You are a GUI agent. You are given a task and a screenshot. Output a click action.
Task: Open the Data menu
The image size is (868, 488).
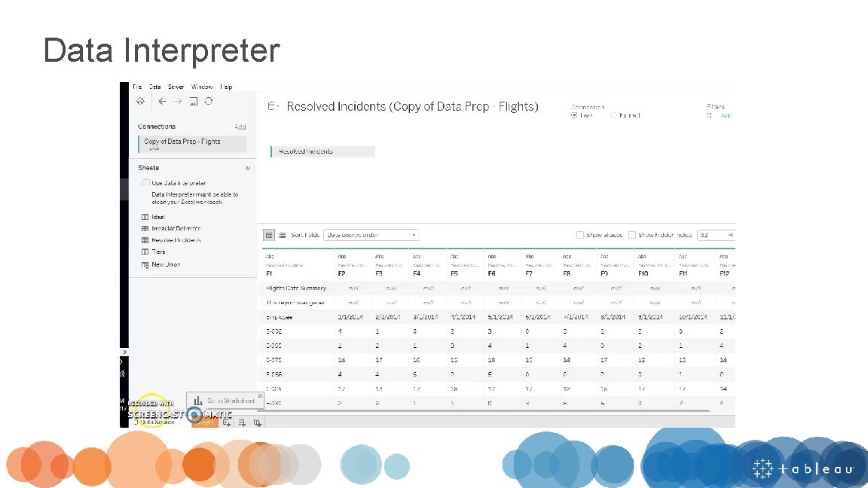pyautogui.click(x=155, y=87)
